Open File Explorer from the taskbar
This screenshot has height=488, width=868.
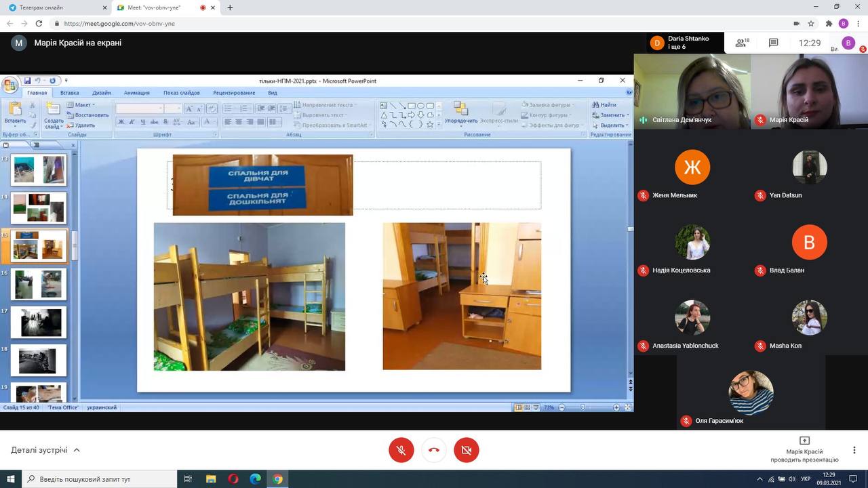211,479
